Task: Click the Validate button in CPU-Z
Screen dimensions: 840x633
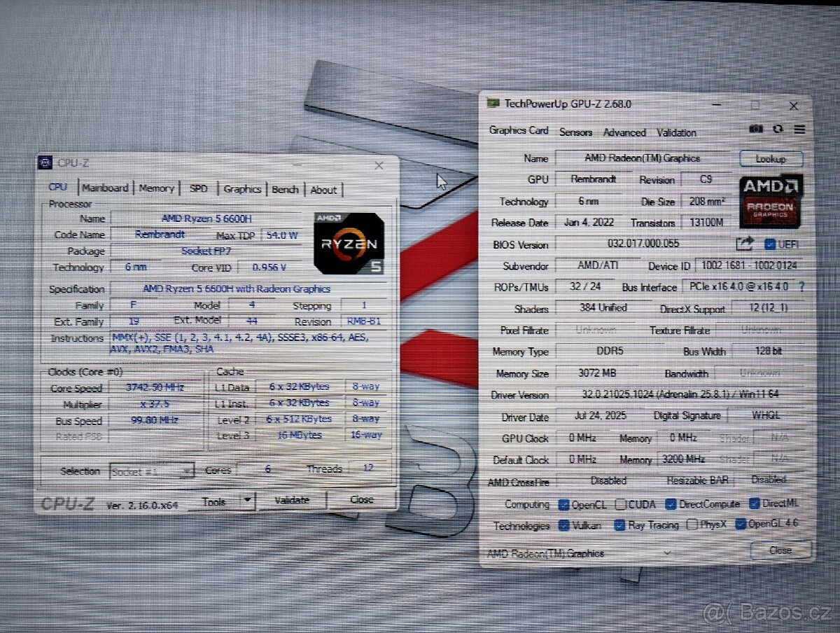Action: pos(292,500)
